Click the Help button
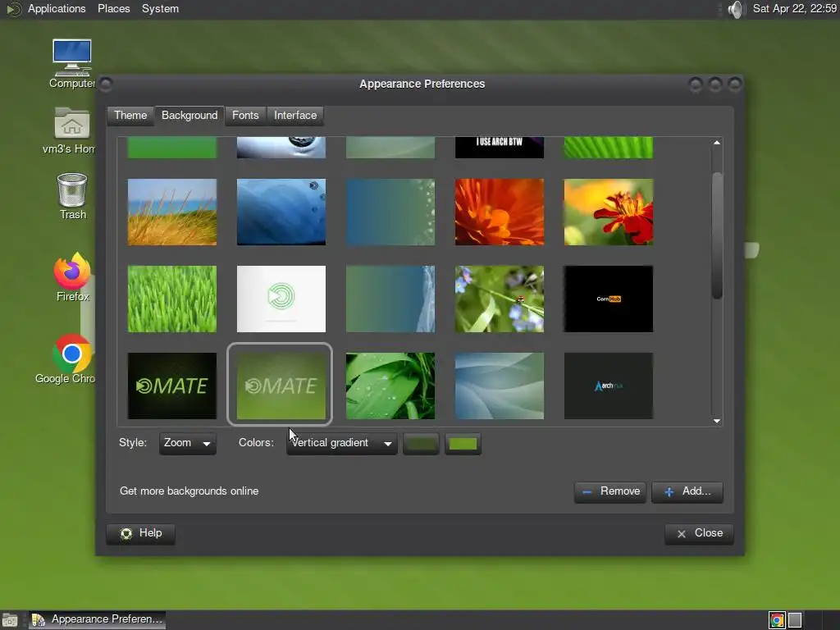840x630 pixels. click(x=141, y=533)
